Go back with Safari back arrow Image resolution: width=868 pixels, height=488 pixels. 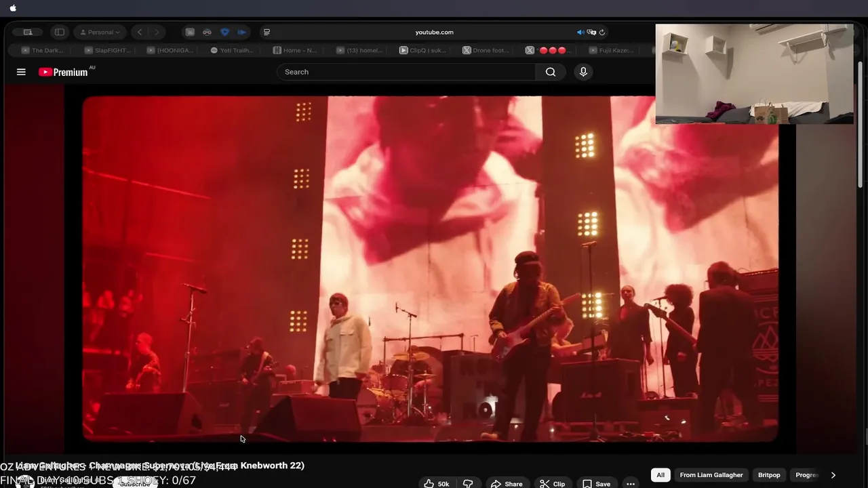pos(140,32)
